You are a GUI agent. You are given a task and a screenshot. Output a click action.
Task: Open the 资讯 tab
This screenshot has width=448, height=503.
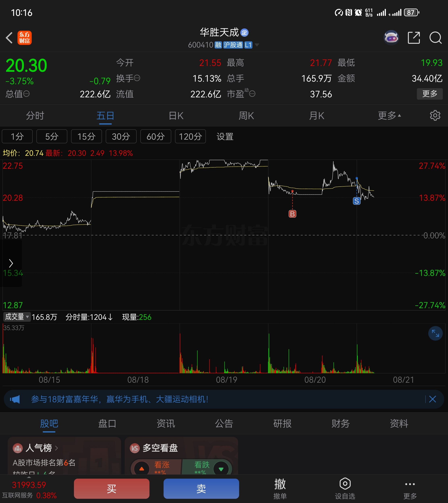166,423
